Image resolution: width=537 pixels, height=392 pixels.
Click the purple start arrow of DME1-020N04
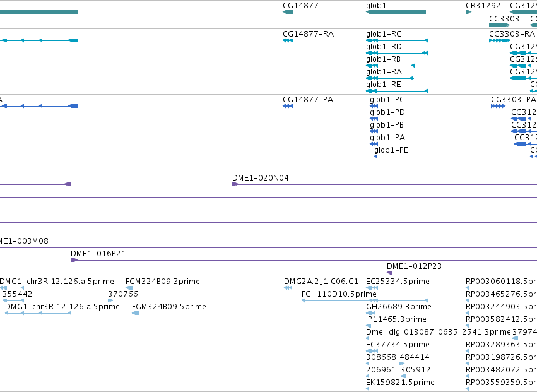235,184
